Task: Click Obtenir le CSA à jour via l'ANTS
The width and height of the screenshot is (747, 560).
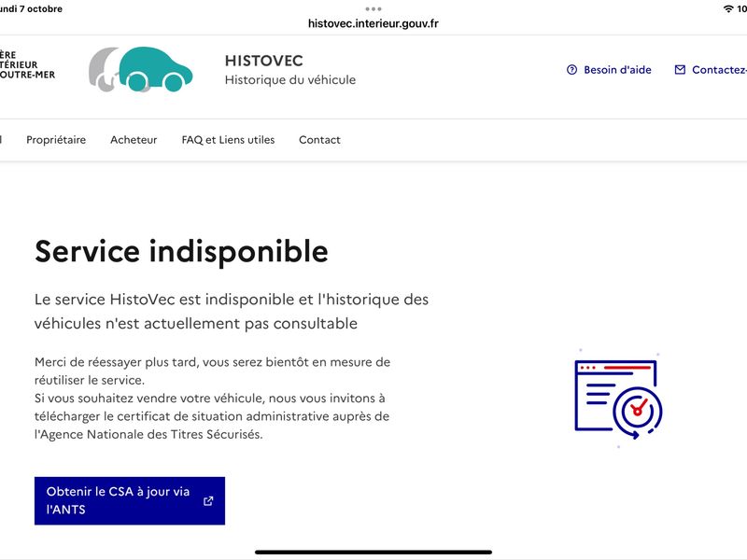Action: pos(130,501)
